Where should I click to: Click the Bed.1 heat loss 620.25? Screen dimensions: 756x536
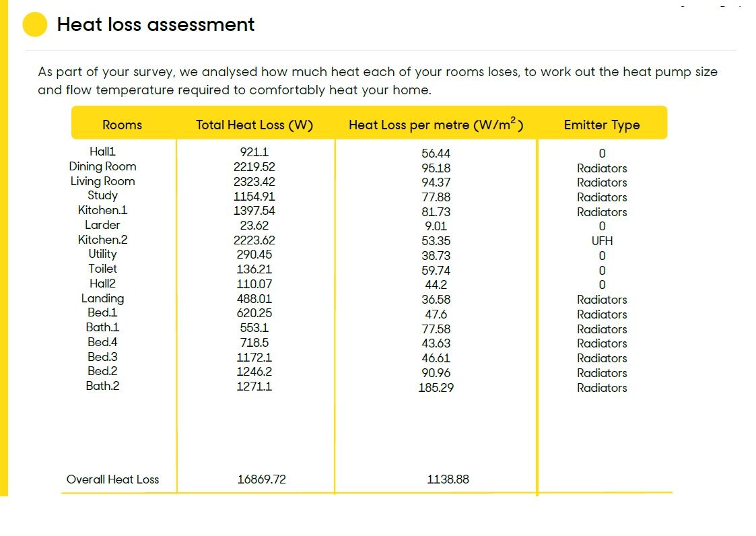(254, 313)
